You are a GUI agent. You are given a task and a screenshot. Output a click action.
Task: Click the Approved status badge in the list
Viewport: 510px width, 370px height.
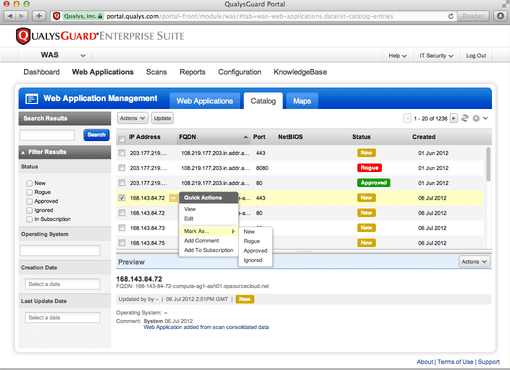374,183
